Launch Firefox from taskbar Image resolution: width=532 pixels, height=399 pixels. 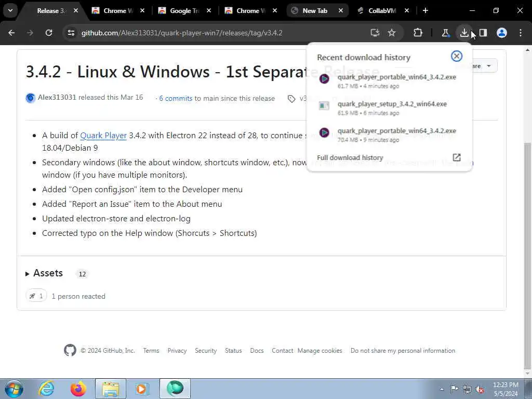point(78,389)
